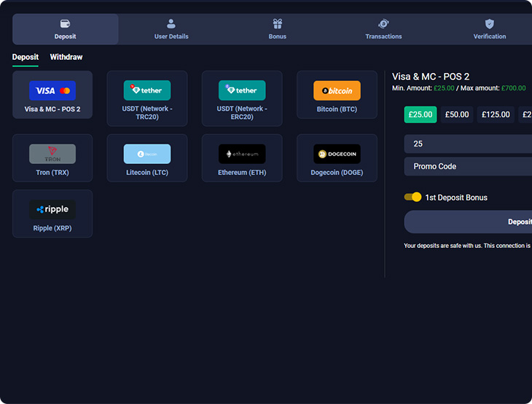The image size is (532, 404).
Task: Click the large Deposit submit button
Action: click(x=468, y=222)
